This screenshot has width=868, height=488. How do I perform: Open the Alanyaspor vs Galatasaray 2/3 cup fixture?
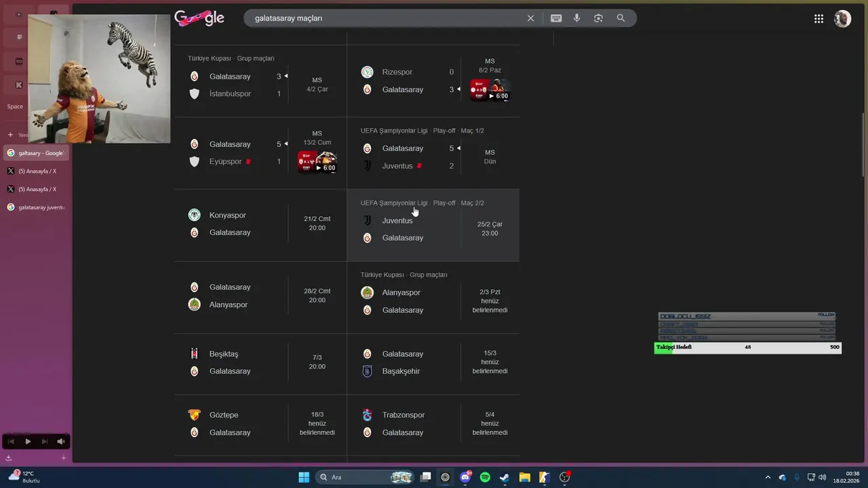pyautogui.click(x=433, y=297)
